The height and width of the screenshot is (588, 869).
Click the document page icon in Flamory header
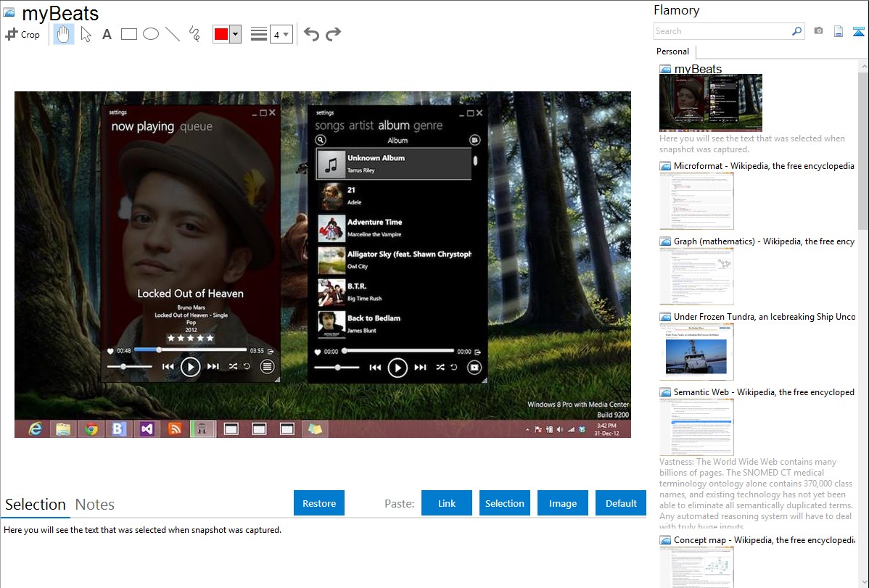(x=839, y=32)
